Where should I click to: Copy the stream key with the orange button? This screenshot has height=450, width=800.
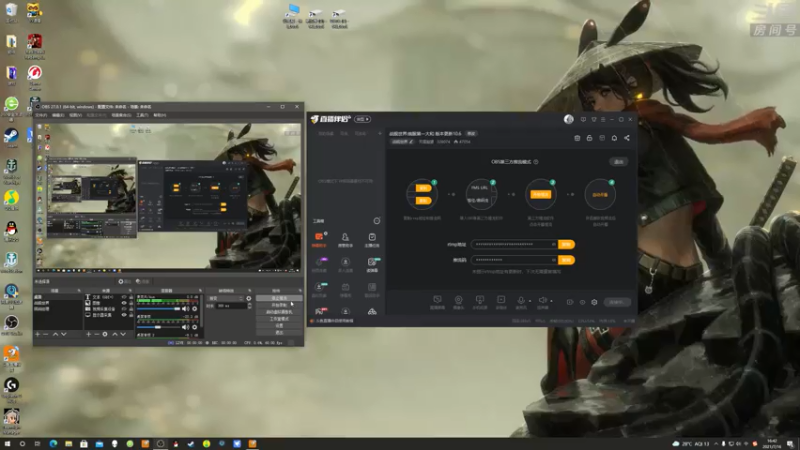coord(566,260)
